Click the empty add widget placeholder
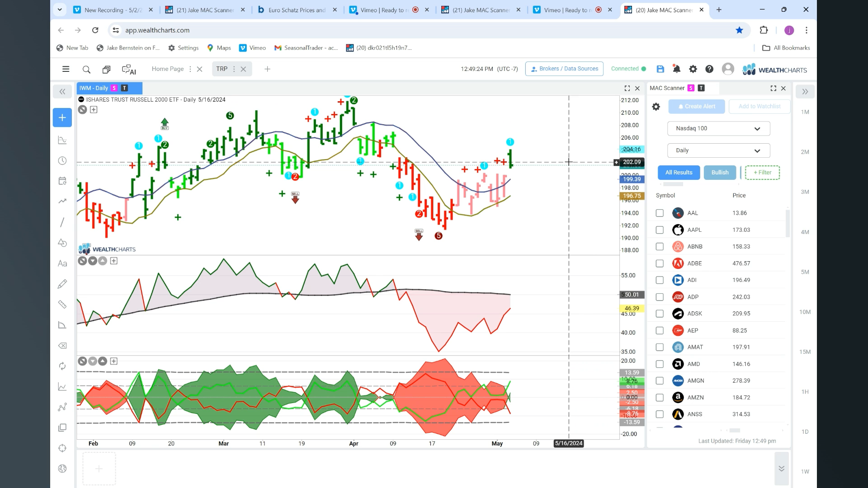This screenshot has width=868, height=488. coord(99,469)
